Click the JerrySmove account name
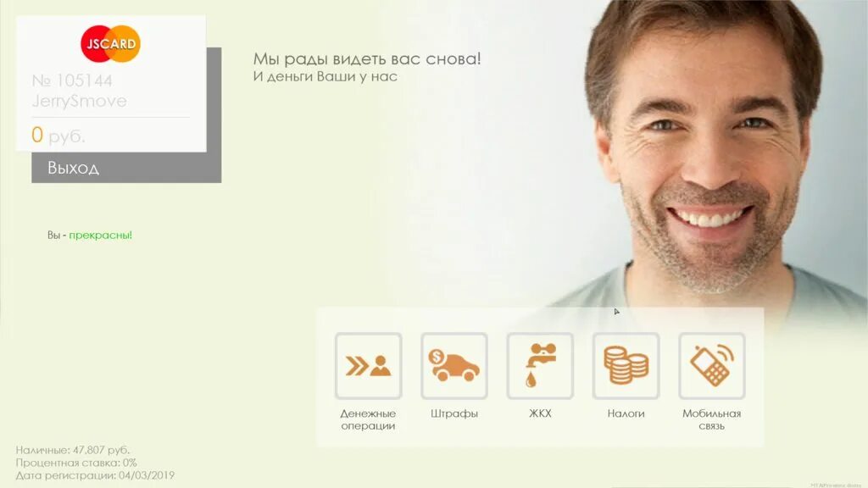Screen dimensions: 868x488 click(79, 101)
